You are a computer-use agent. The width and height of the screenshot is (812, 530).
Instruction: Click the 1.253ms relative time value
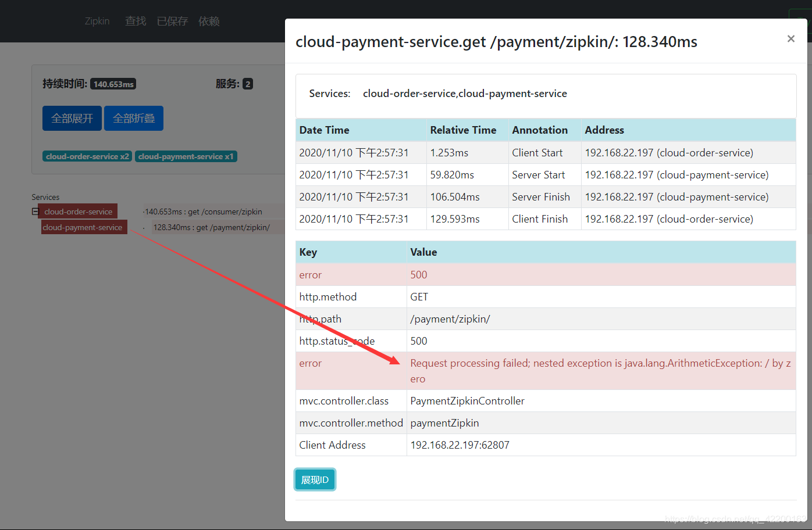(449, 153)
